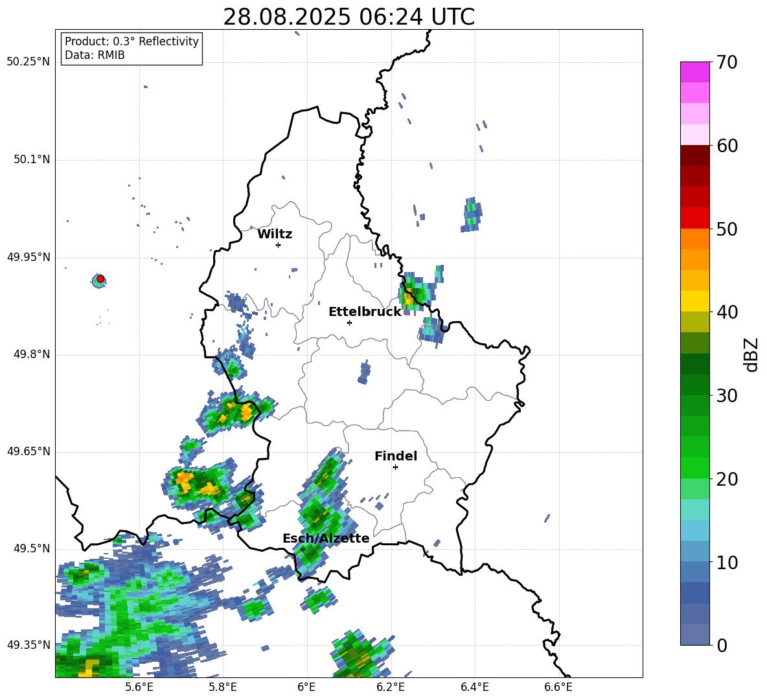
Task: Click the 49.65°N latitude label
Action: tap(28, 451)
